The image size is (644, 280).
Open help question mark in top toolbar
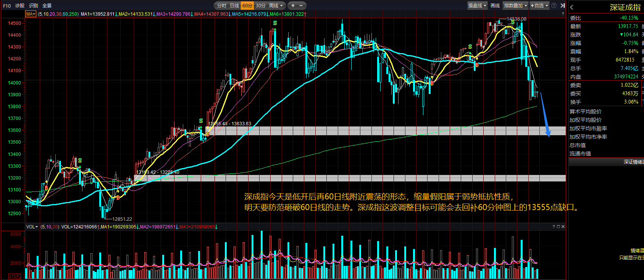point(554,6)
